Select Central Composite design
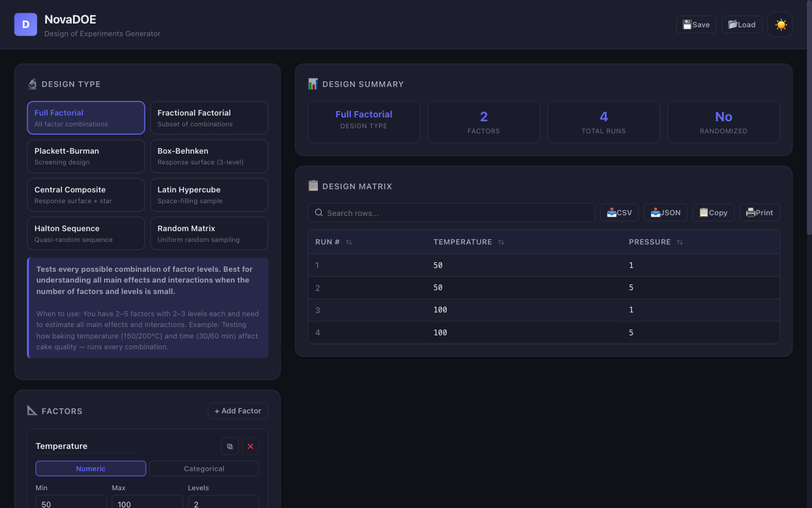This screenshot has width=812, height=508. pyautogui.click(x=86, y=195)
